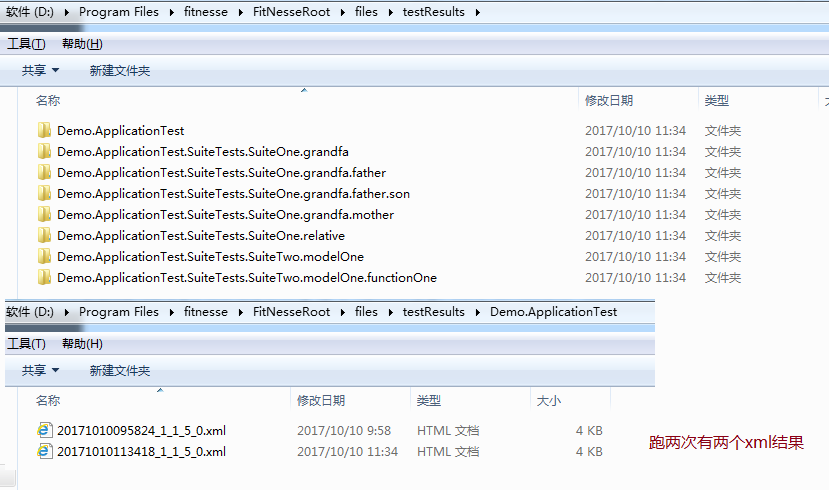Expand arrow after FitNesseRoot in top address bar
Screen dimensions: 829x490
pos(343,12)
